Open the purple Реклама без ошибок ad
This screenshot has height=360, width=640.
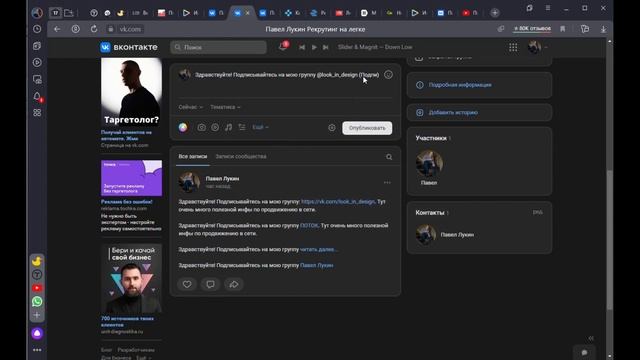coord(131,178)
